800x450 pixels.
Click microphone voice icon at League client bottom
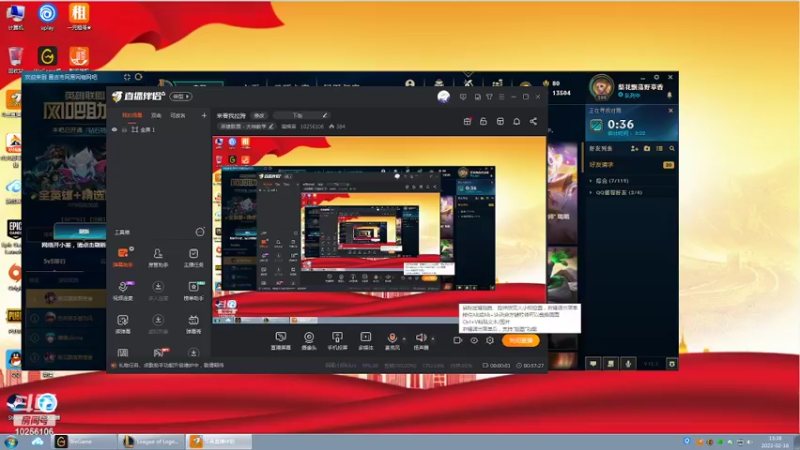628,364
